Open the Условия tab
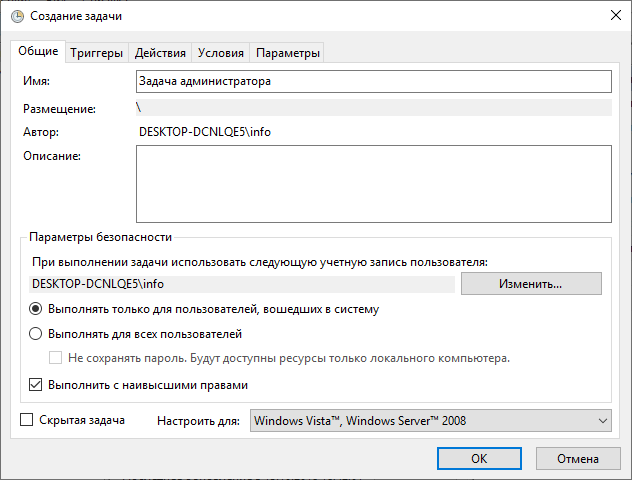 click(220, 53)
